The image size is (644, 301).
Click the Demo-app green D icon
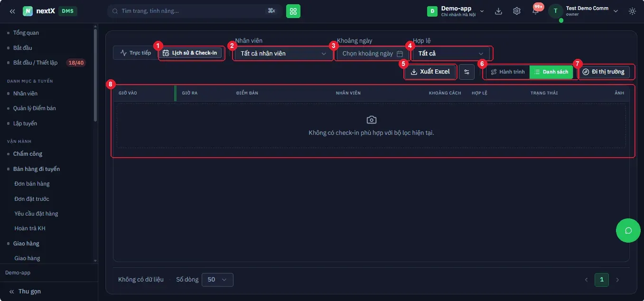[x=432, y=11]
